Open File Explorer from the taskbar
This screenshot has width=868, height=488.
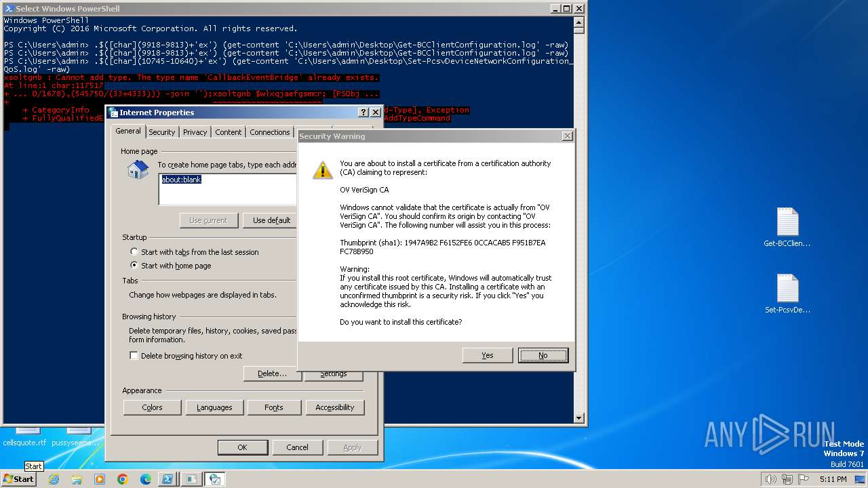pyautogui.click(x=77, y=479)
